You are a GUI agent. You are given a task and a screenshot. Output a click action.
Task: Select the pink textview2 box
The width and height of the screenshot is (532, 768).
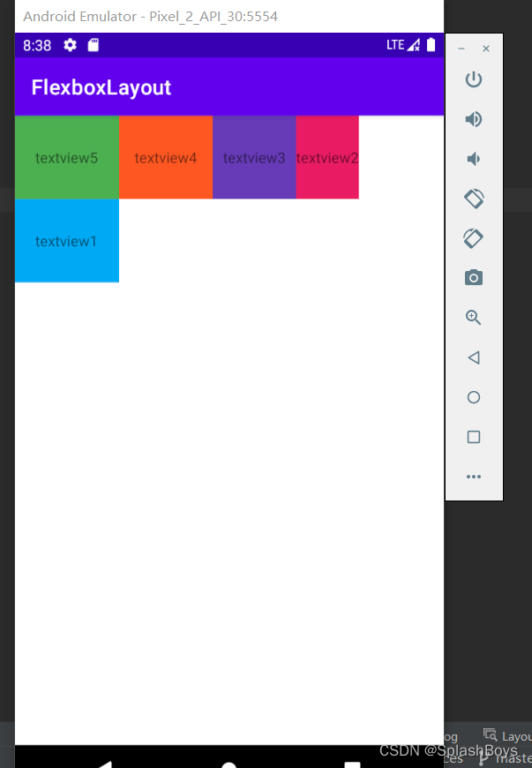(327, 157)
